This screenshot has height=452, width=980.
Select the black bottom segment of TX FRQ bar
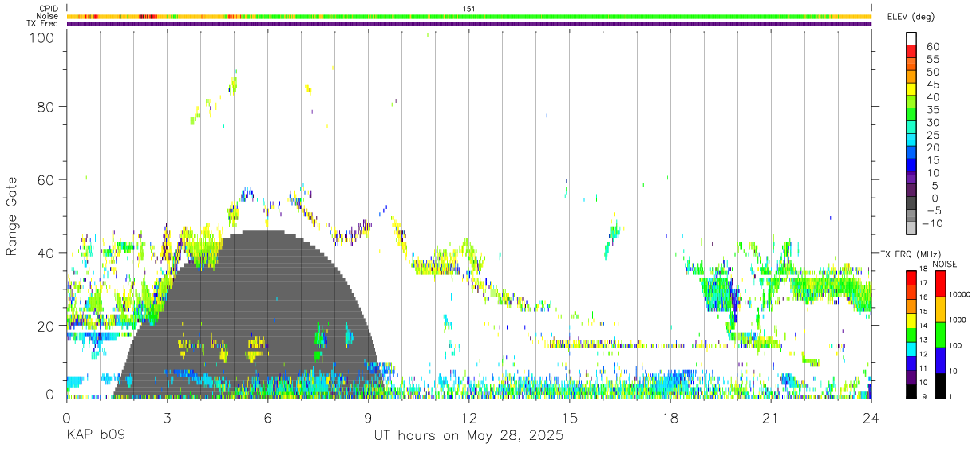(911, 392)
